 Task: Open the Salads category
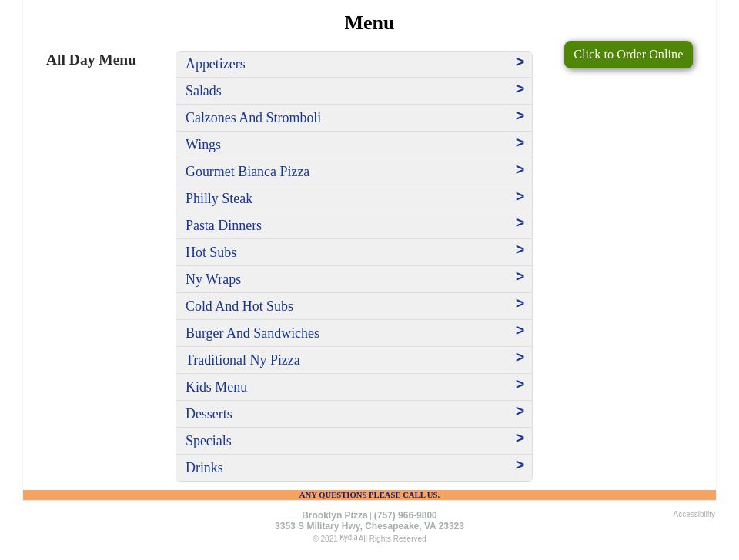point(203,91)
